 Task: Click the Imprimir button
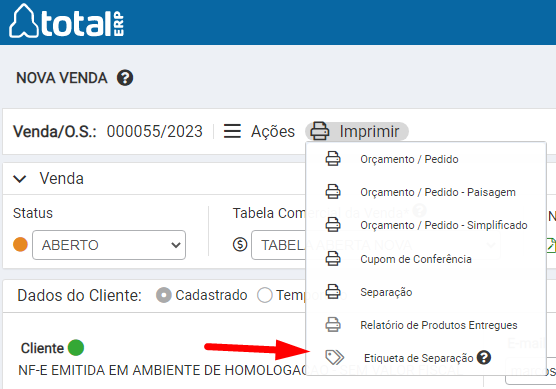357,131
